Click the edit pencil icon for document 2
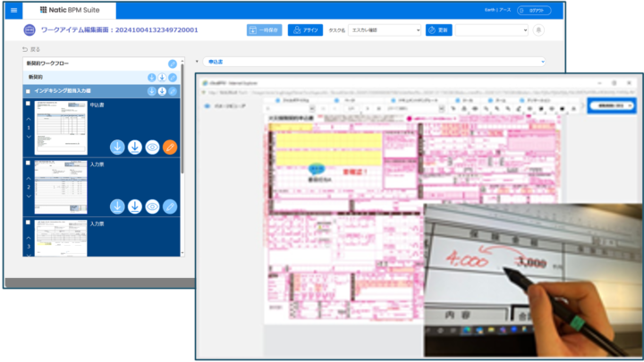The height and width of the screenshot is (362, 644). 170,206
